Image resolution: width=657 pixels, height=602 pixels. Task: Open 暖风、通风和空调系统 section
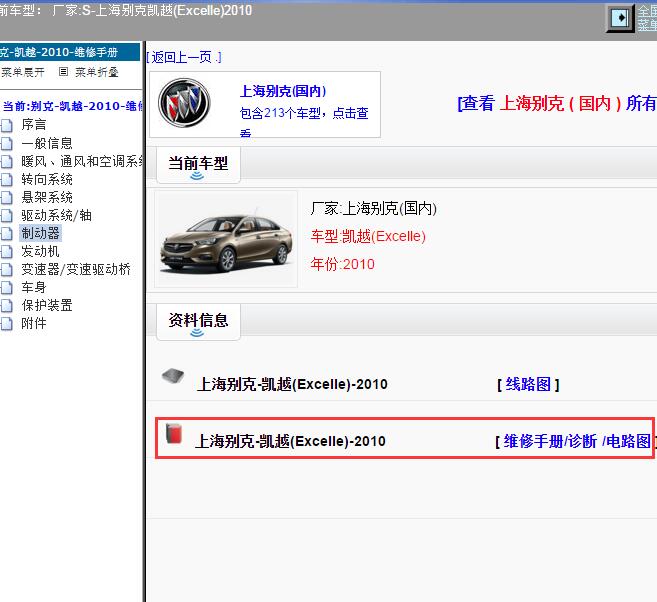(x=82, y=161)
